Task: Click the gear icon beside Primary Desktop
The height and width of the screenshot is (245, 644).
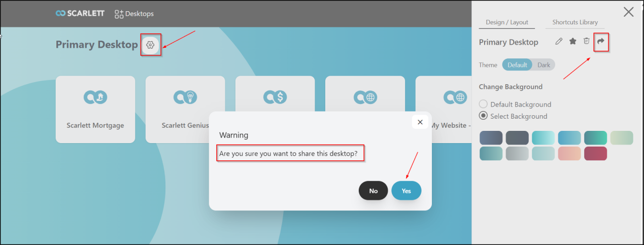Action: (x=150, y=45)
